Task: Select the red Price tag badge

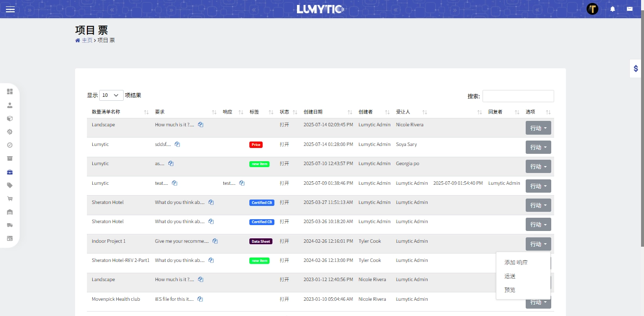Action: pyautogui.click(x=256, y=144)
